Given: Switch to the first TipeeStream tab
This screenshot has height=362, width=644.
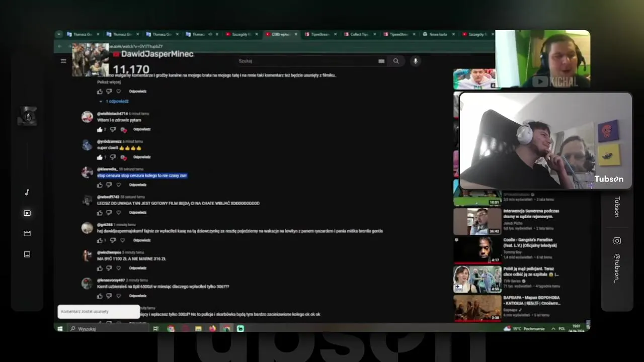Looking at the screenshot, I should point(320,34).
